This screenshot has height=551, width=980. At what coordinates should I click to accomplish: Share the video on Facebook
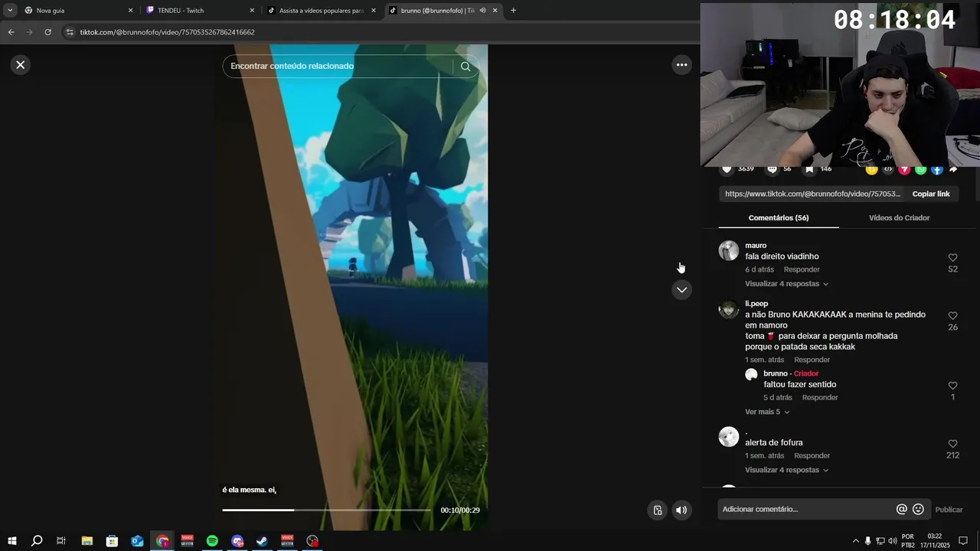pos(936,169)
